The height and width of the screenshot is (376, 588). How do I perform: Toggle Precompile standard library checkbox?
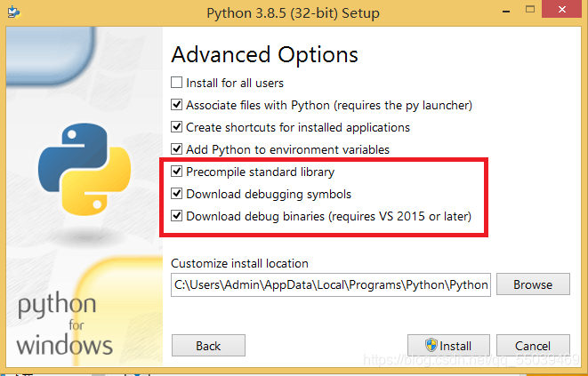(x=177, y=172)
